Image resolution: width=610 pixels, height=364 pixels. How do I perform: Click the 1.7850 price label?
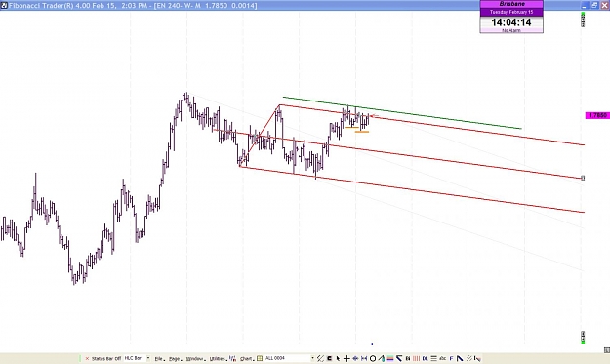point(597,115)
